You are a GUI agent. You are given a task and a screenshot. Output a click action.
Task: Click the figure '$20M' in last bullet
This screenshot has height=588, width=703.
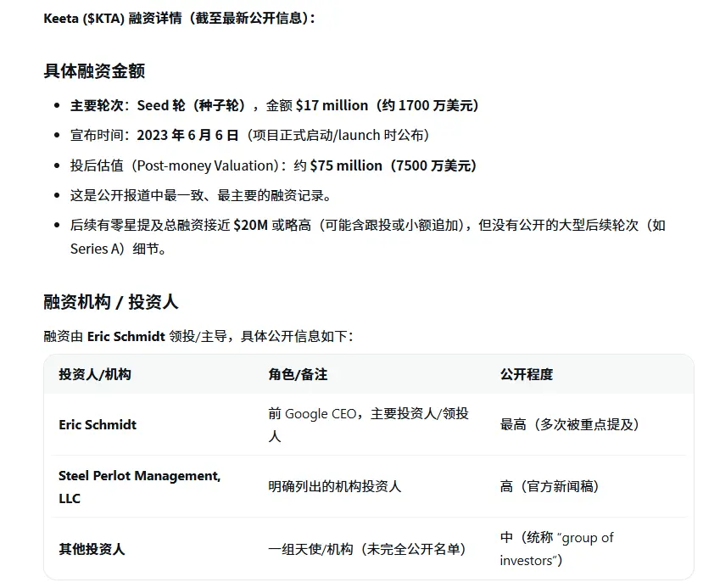[x=251, y=225]
